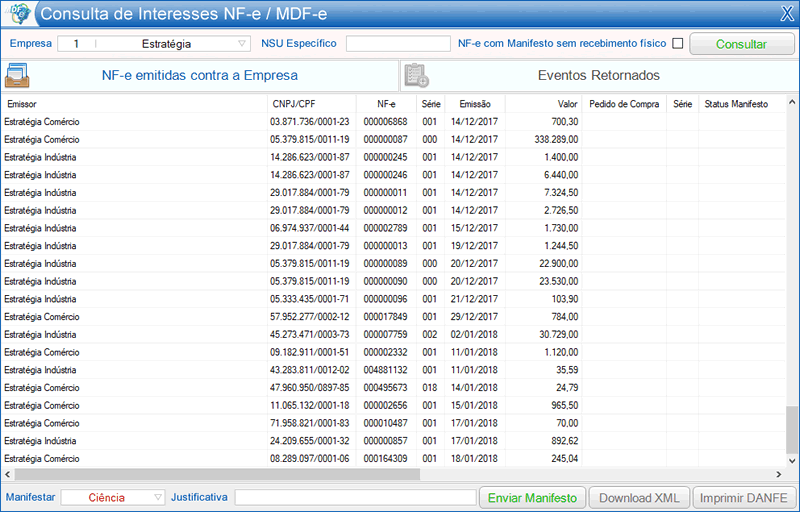This screenshot has height=512, width=800.
Task: Select the row with NF-e 004881132
Action: point(393,370)
